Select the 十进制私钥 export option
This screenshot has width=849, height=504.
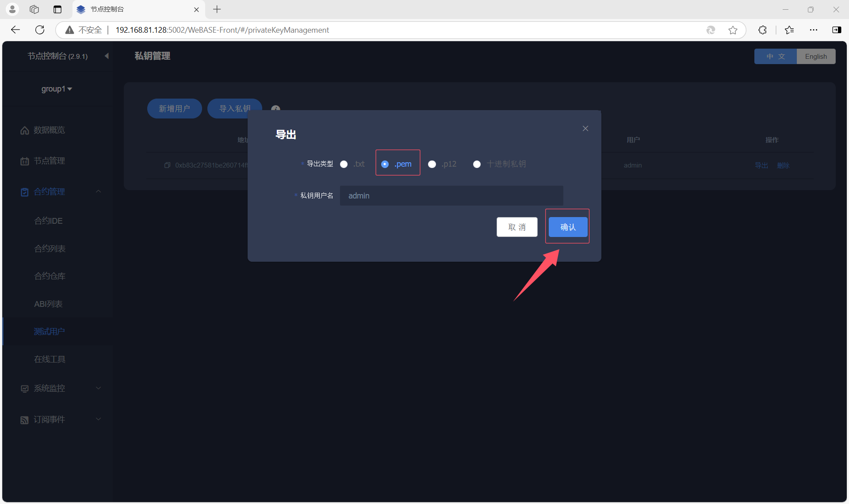(x=477, y=164)
